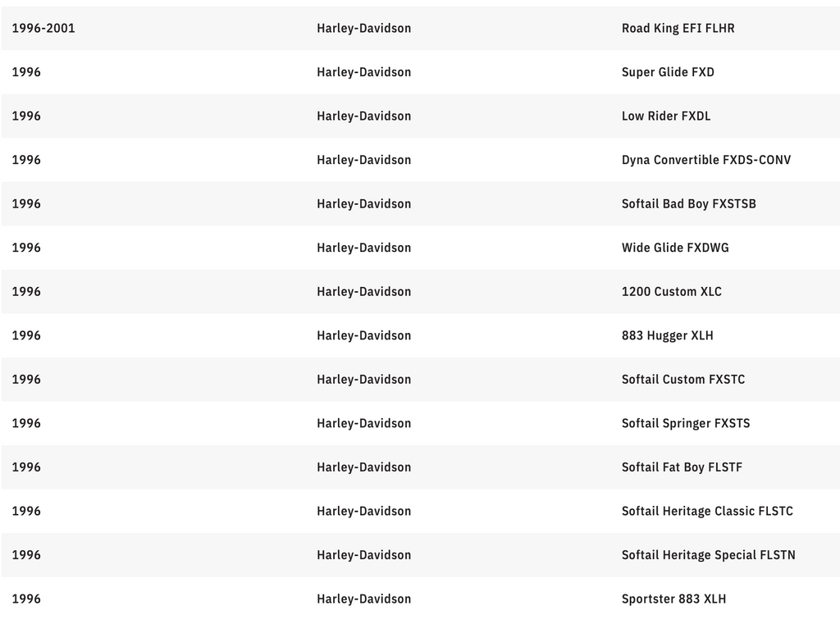Viewport: 840px width, 624px height.
Task: Select the Softail Bad Boy FXSTSB row
Action: click(x=688, y=203)
